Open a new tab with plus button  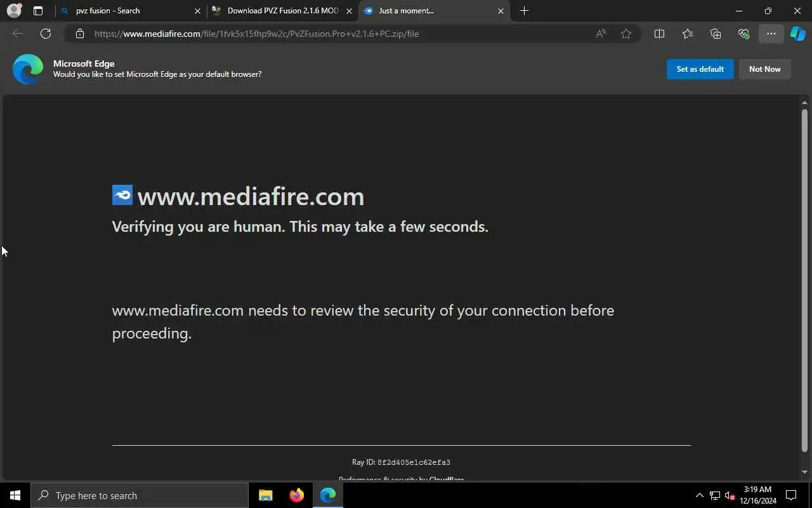pos(524,11)
